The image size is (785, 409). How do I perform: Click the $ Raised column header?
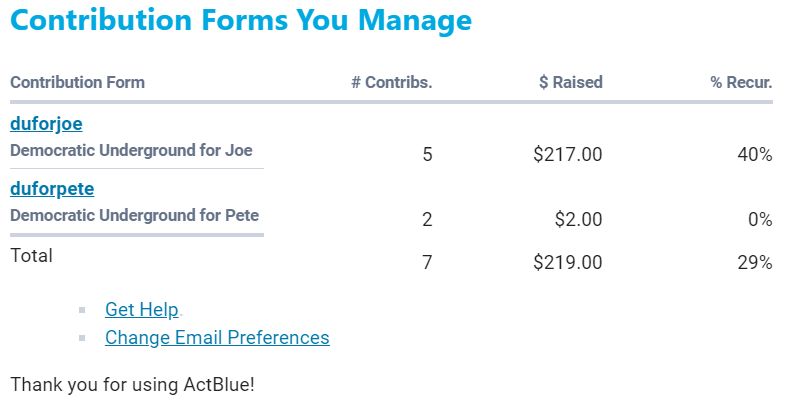click(570, 82)
